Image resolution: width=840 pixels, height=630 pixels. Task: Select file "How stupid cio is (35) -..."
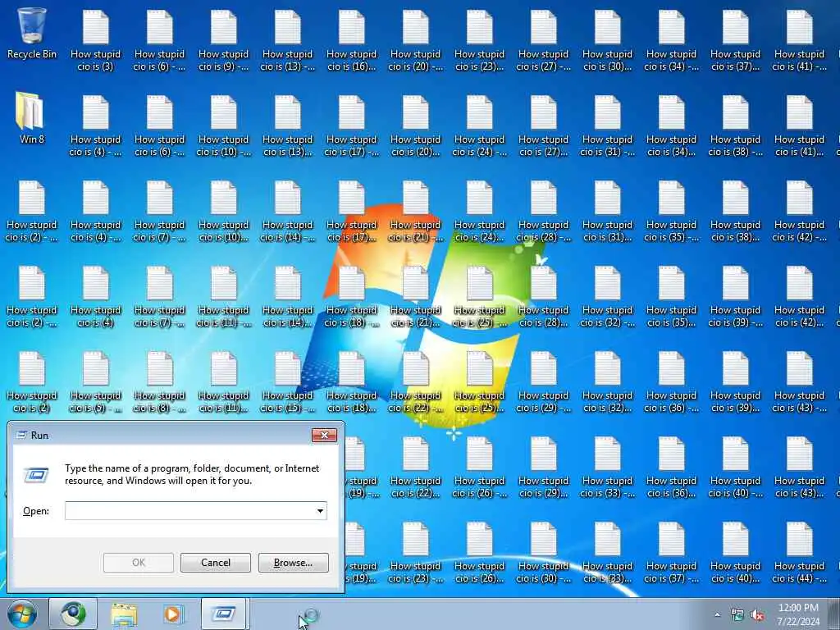coord(671,211)
